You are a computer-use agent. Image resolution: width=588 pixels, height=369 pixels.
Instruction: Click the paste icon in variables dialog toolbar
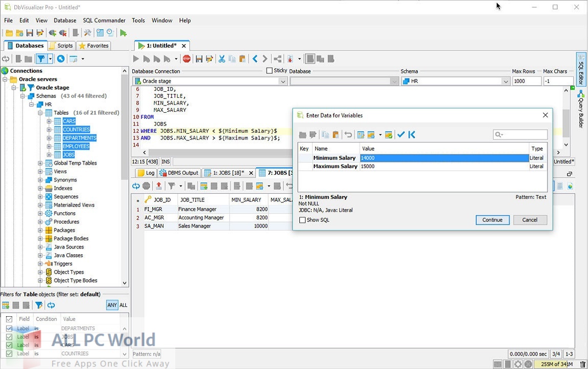pos(336,135)
